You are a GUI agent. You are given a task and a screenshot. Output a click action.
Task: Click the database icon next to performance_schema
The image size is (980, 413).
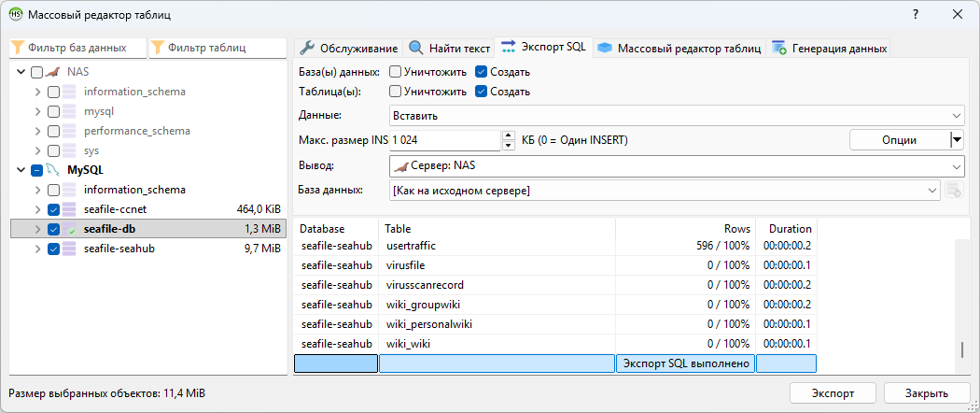coord(69,132)
